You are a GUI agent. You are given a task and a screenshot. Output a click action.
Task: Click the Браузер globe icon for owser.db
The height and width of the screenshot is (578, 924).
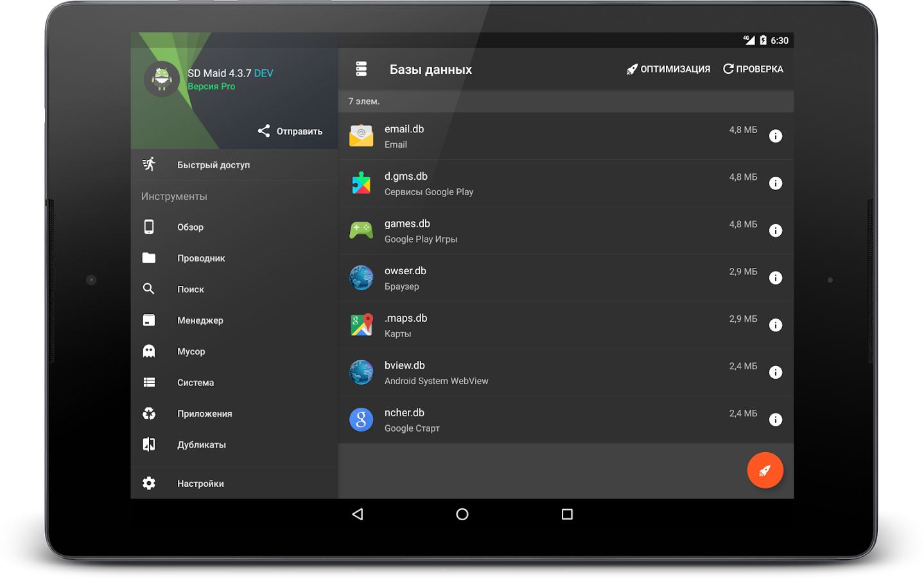362,278
